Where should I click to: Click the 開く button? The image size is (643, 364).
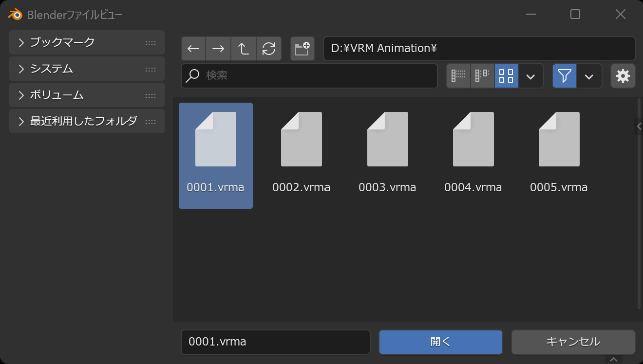coord(440,342)
